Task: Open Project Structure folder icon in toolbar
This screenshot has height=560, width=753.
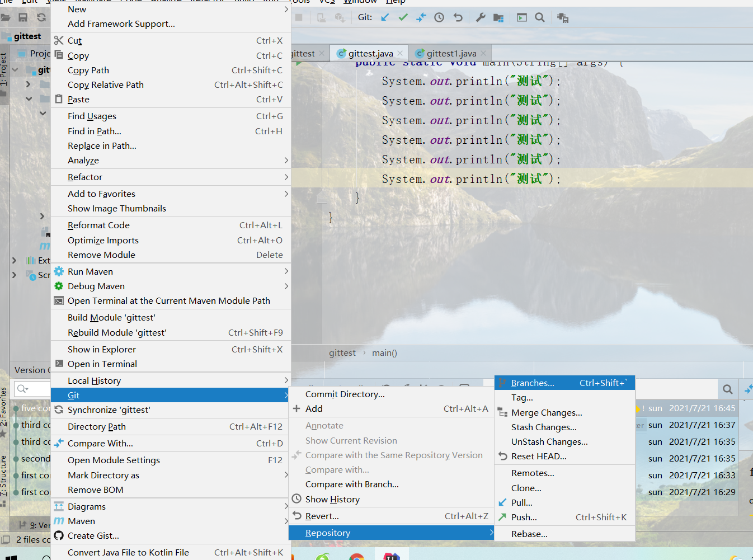Action: coord(498,18)
